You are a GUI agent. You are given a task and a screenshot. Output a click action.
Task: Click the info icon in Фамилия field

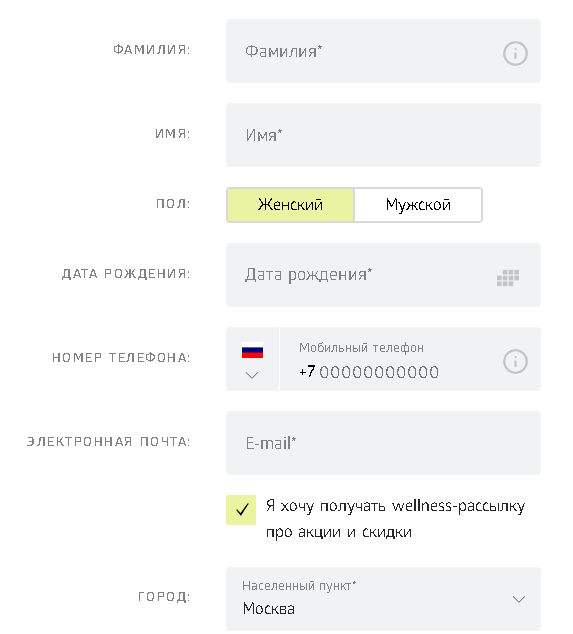pyautogui.click(x=515, y=53)
